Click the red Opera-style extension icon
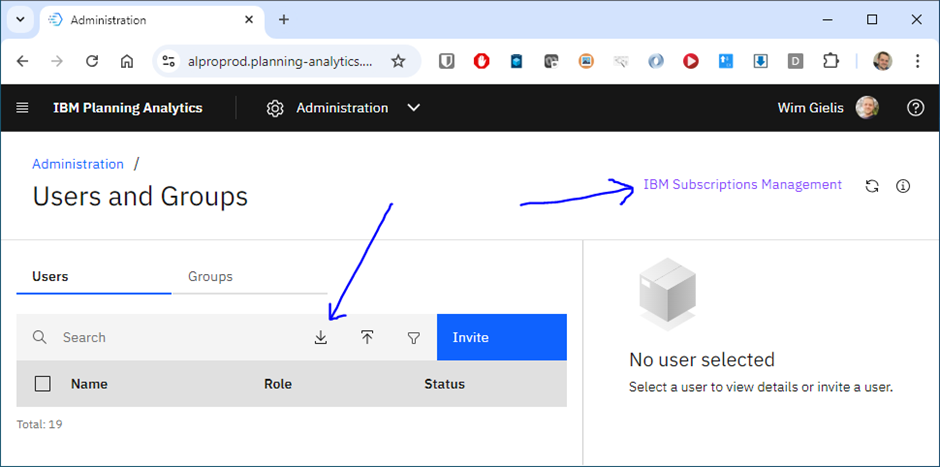The width and height of the screenshot is (940, 467). coord(481,61)
